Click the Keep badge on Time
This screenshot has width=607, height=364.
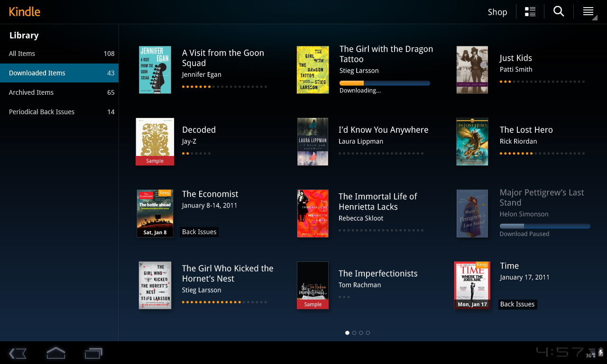(482, 265)
